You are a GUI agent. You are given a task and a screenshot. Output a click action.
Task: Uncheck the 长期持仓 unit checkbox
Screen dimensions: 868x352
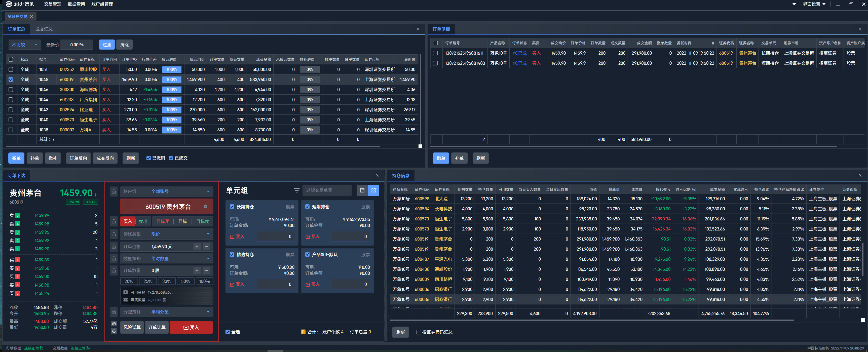(232, 207)
